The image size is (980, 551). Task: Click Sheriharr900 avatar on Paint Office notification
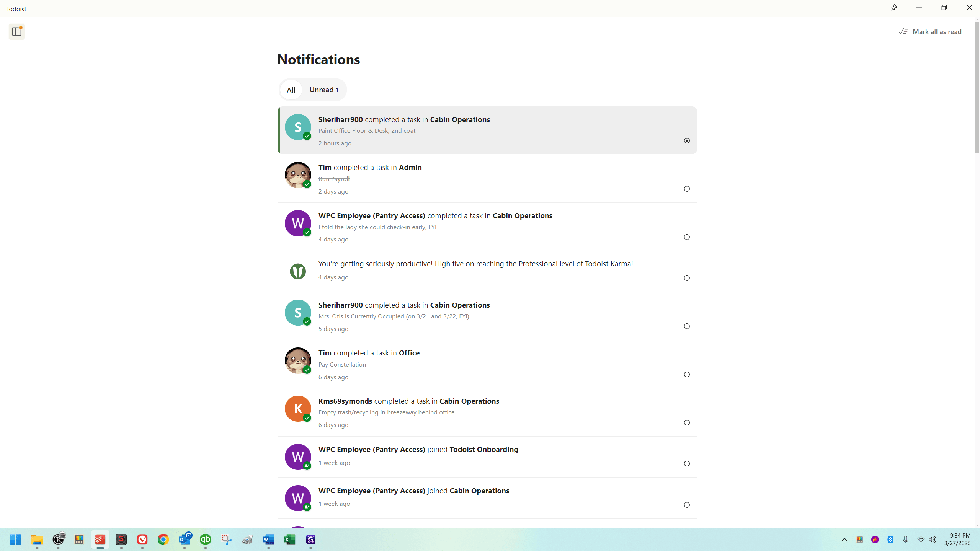[x=298, y=127]
